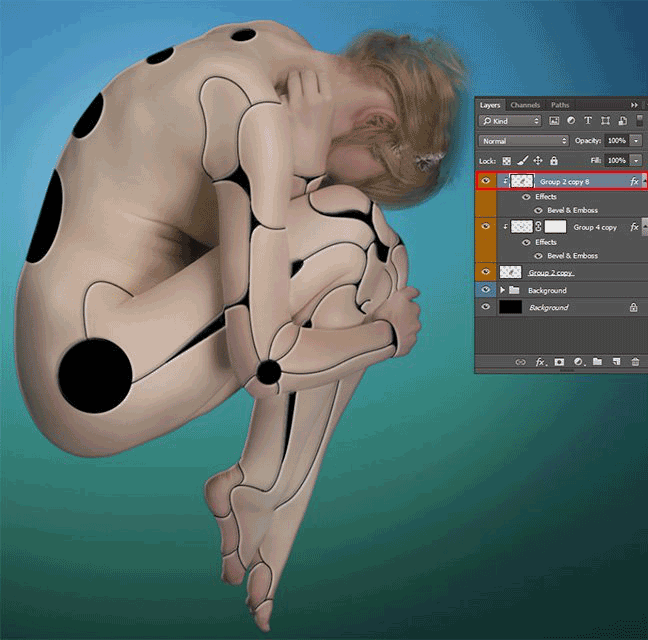Open layer styles with the footer fx button
Screen dimensions: 648x640
540,362
